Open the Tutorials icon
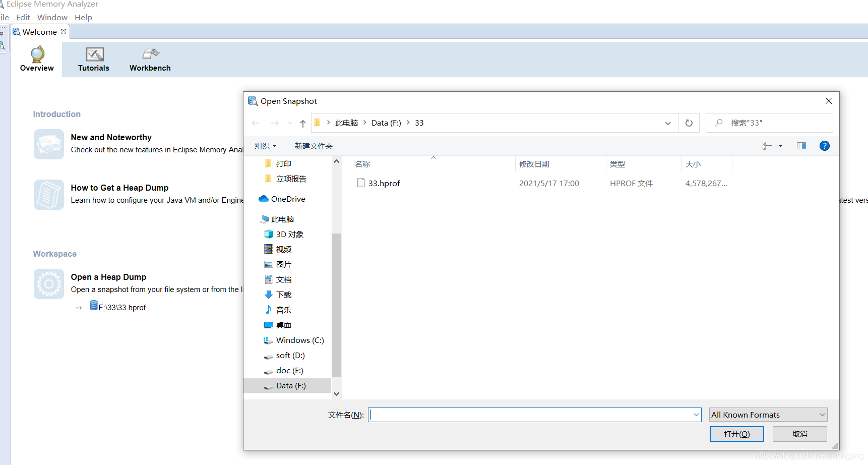The height and width of the screenshot is (465, 868). click(x=94, y=54)
